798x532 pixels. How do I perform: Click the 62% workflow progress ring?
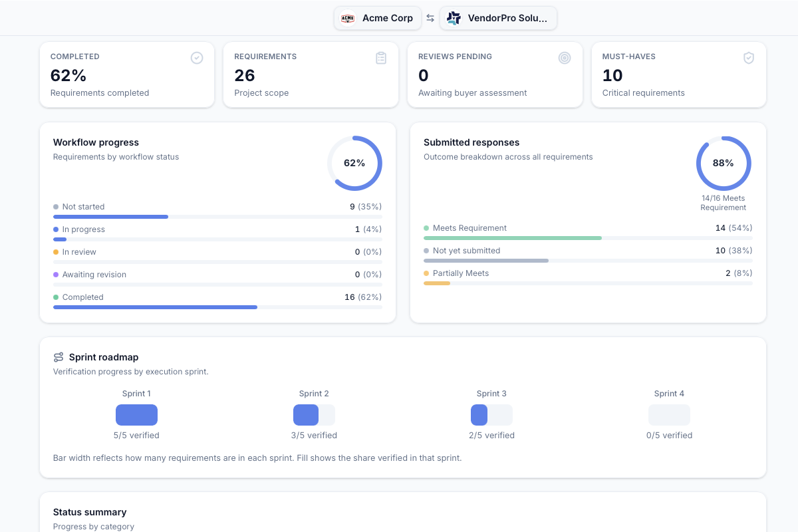(354, 164)
